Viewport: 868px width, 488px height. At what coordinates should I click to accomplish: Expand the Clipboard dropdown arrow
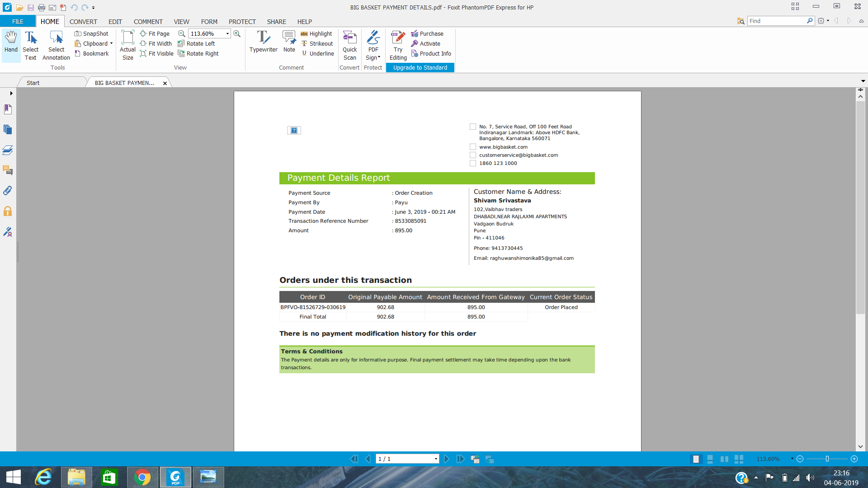pyautogui.click(x=111, y=44)
